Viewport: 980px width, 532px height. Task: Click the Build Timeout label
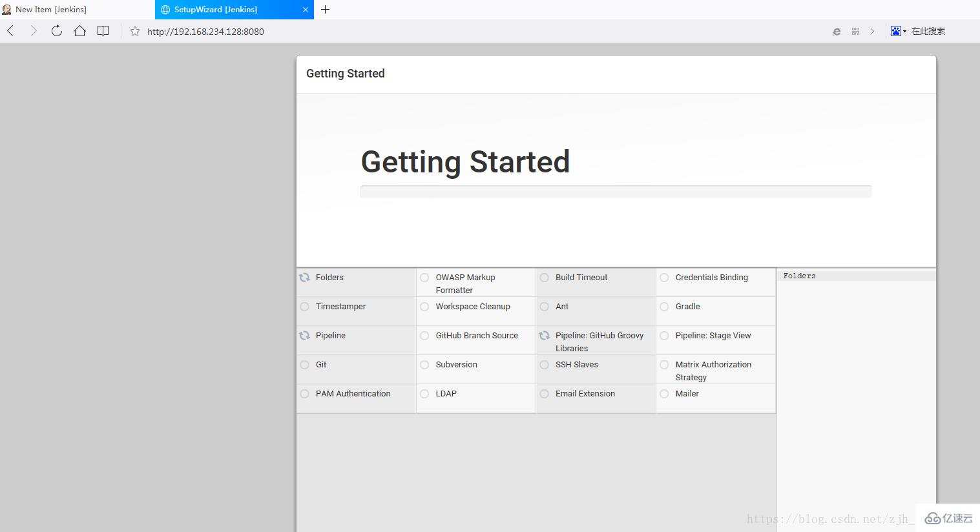[581, 278]
